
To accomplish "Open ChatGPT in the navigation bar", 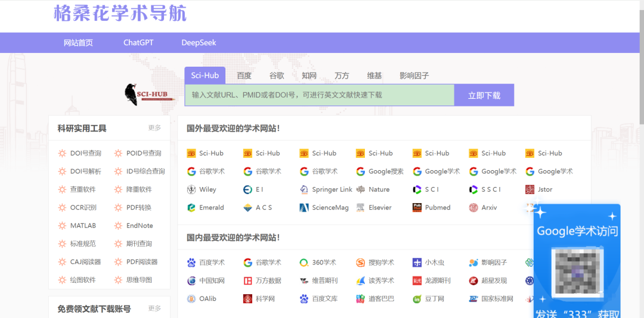I will (138, 43).
